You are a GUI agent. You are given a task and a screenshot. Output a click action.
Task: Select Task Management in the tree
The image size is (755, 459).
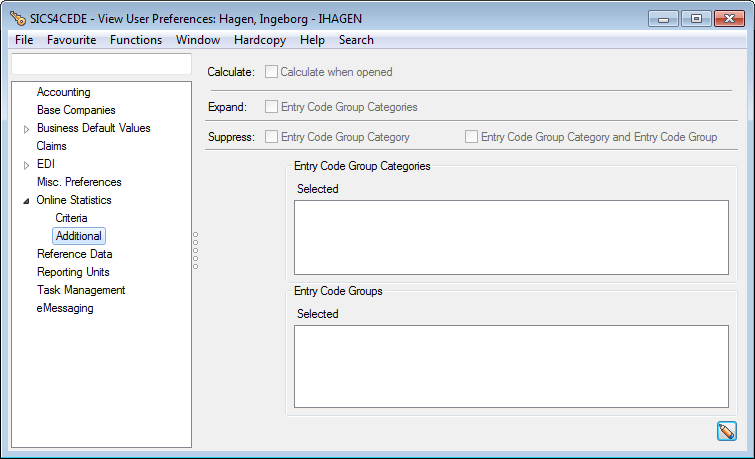pyautogui.click(x=81, y=290)
